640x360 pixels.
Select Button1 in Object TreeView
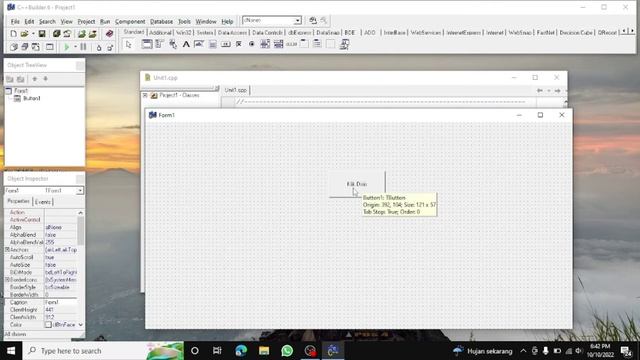pyautogui.click(x=32, y=98)
